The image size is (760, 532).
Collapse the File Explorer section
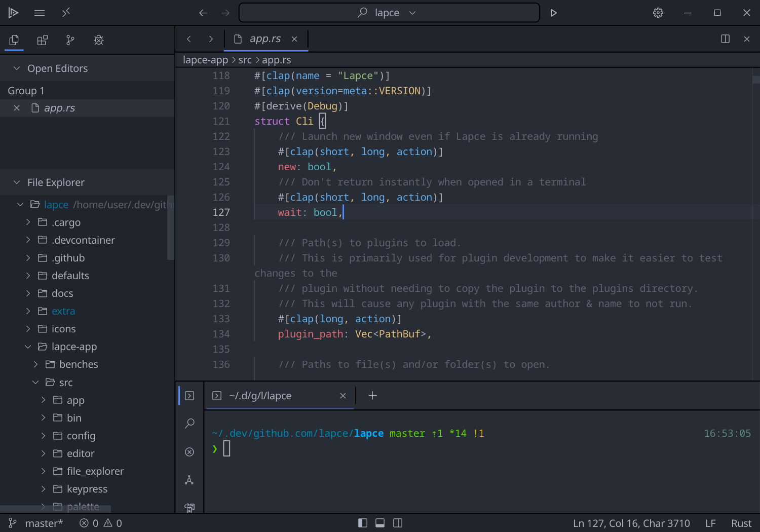17,182
